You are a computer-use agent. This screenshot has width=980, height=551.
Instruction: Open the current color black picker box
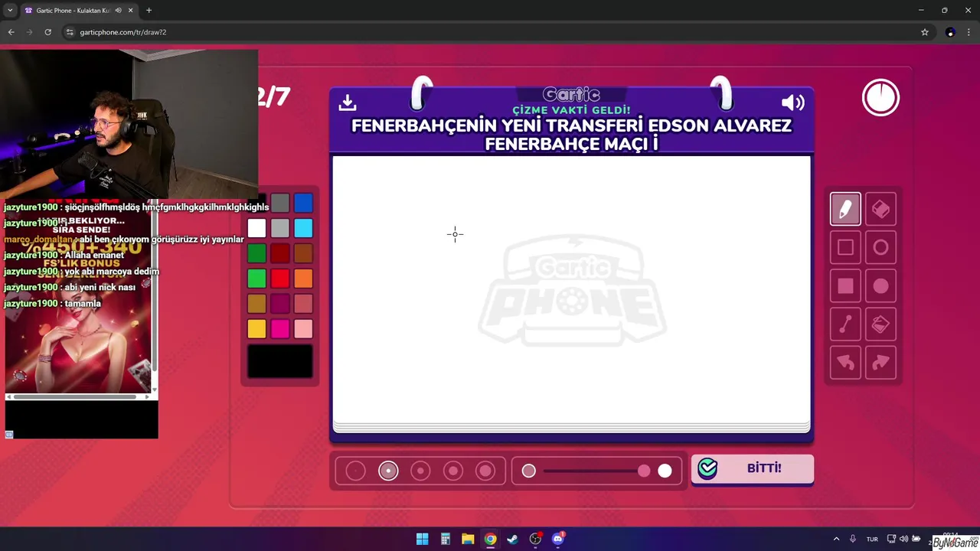click(x=280, y=361)
